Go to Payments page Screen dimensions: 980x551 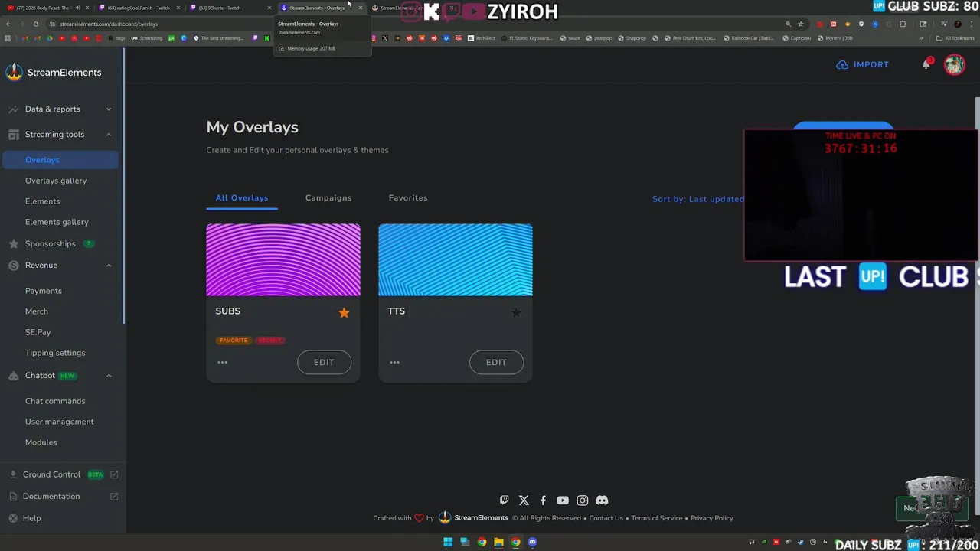point(44,291)
